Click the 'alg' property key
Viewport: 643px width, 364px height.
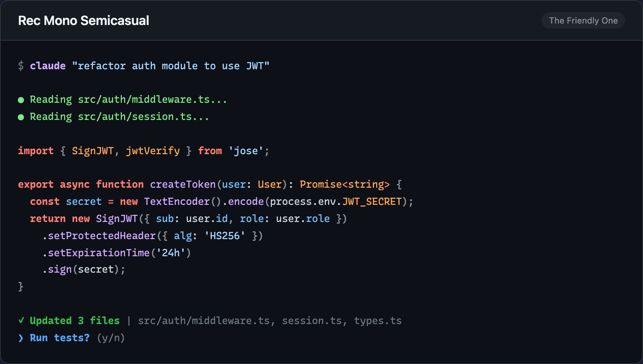183,236
